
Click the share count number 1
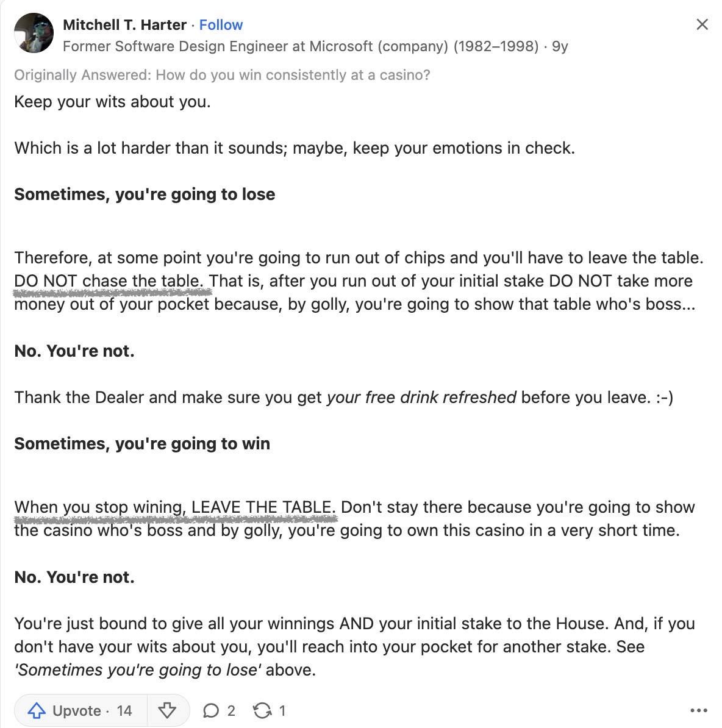(x=282, y=710)
